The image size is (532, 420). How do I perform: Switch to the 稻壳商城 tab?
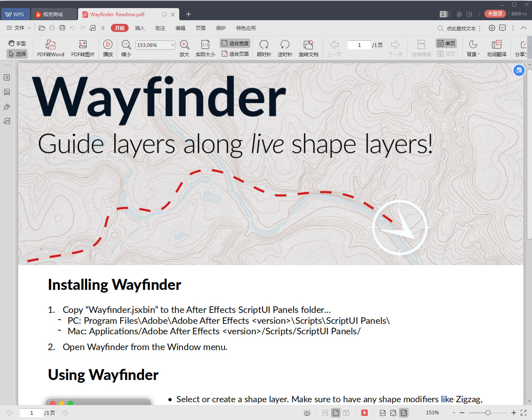(x=53, y=14)
